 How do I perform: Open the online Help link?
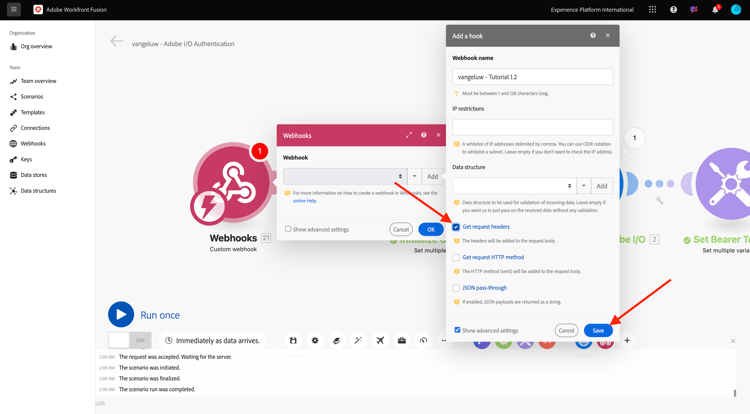(304, 201)
